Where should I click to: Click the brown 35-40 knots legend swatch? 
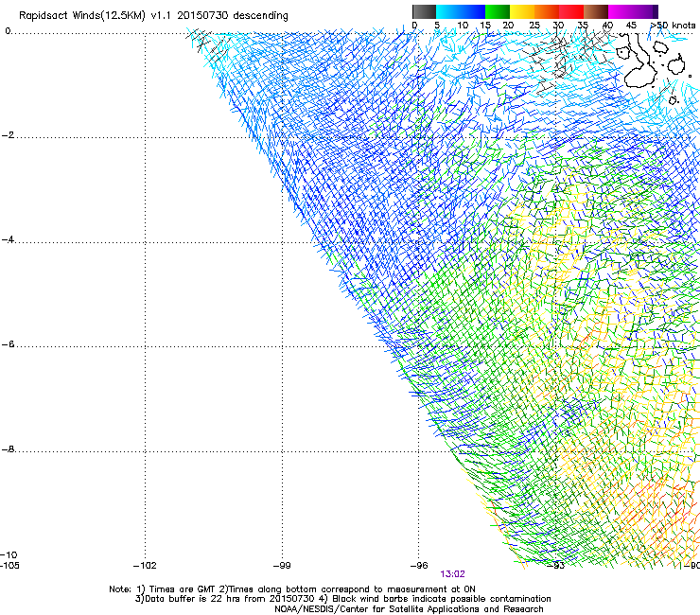596,11
